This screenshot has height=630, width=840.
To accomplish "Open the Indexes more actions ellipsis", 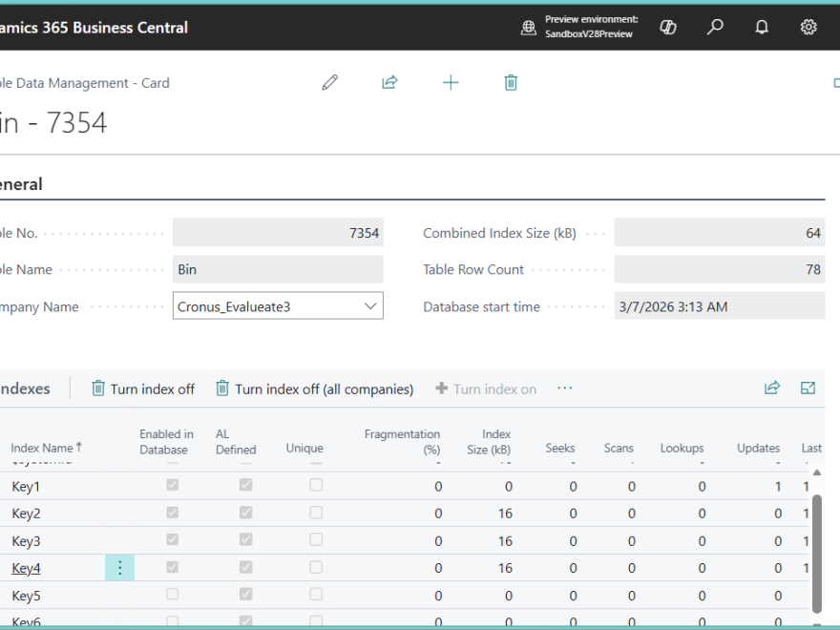I will [565, 388].
